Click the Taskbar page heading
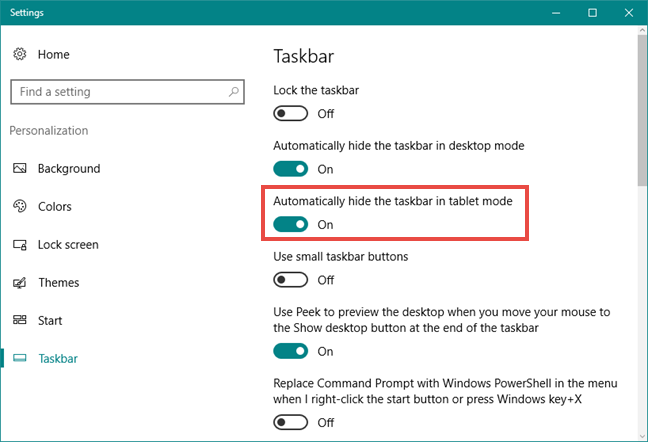The height and width of the screenshot is (442, 648). tap(304, 56)
